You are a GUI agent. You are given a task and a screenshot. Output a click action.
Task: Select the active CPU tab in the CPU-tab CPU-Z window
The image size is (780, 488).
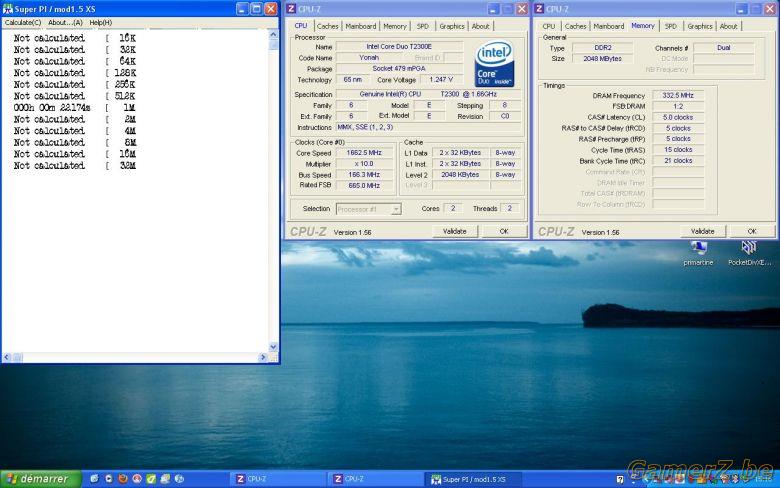(301, 25)
